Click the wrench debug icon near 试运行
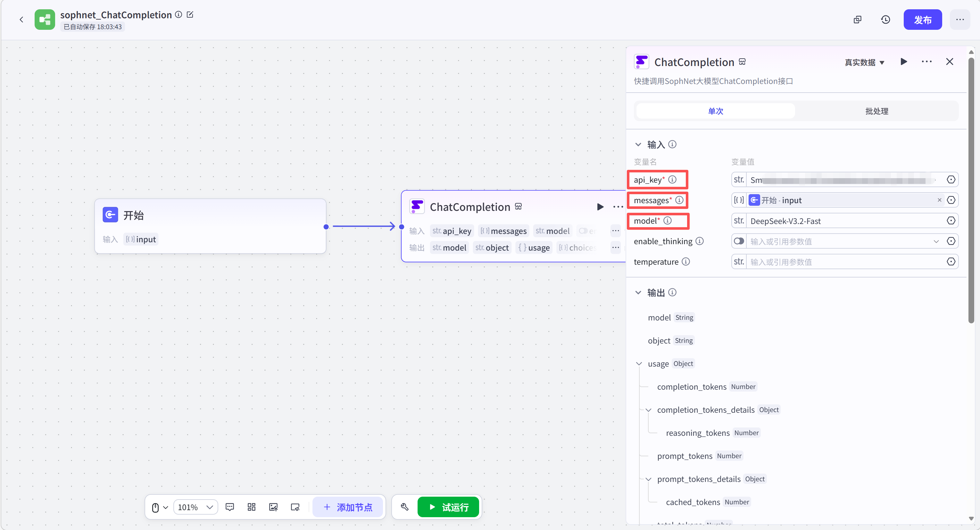Viewport: 980px width, 530px height. (404, 507)
